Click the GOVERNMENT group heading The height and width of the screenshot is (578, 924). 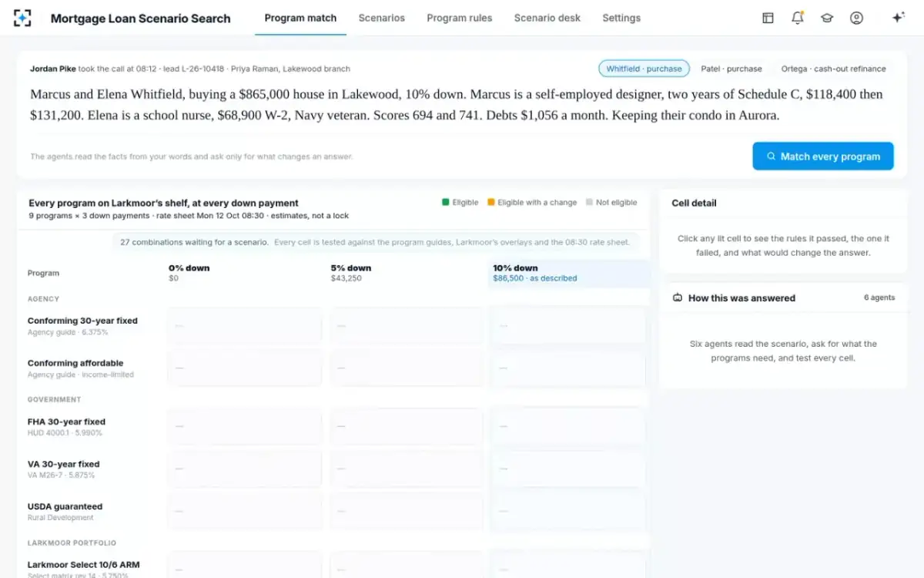(54, 400)
